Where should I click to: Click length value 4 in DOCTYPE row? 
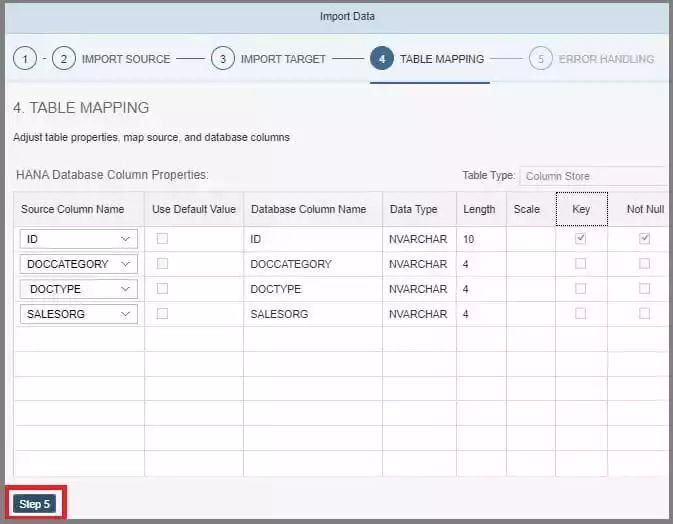click(466, 289)
